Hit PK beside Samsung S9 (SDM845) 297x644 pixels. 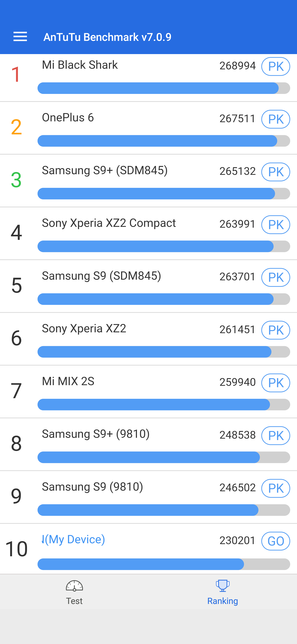(x=276, y=277)
